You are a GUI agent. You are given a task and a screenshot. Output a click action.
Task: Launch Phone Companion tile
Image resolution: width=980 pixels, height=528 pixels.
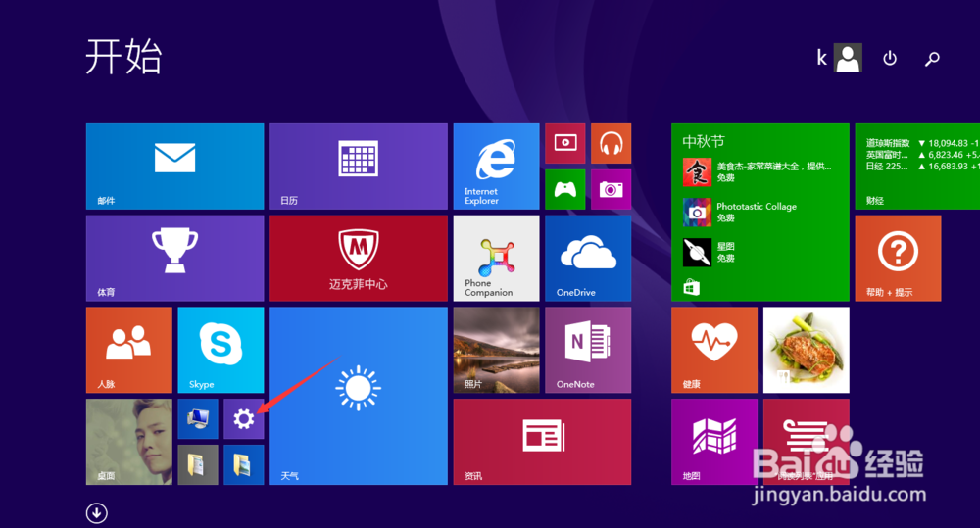[x=496, y=258]
